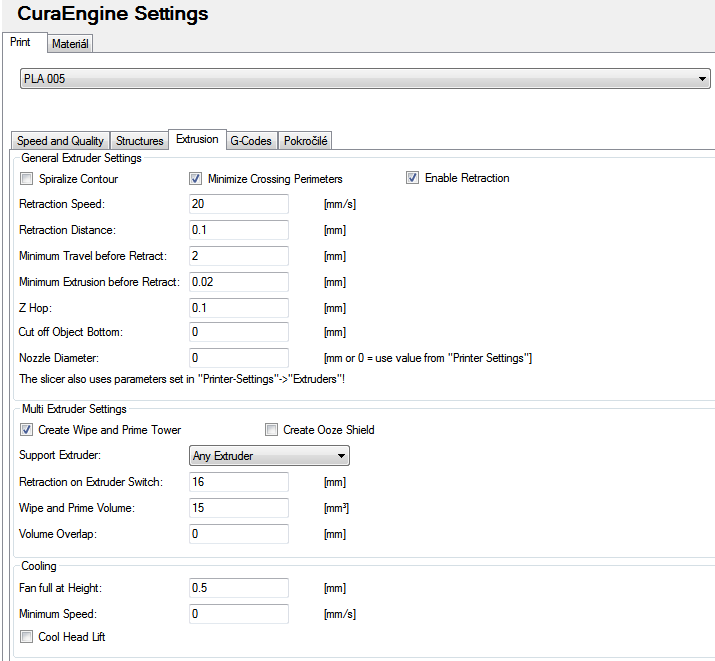Click the Wipe and Prime Volume field
715x661 pixels.
pos(239,508)
